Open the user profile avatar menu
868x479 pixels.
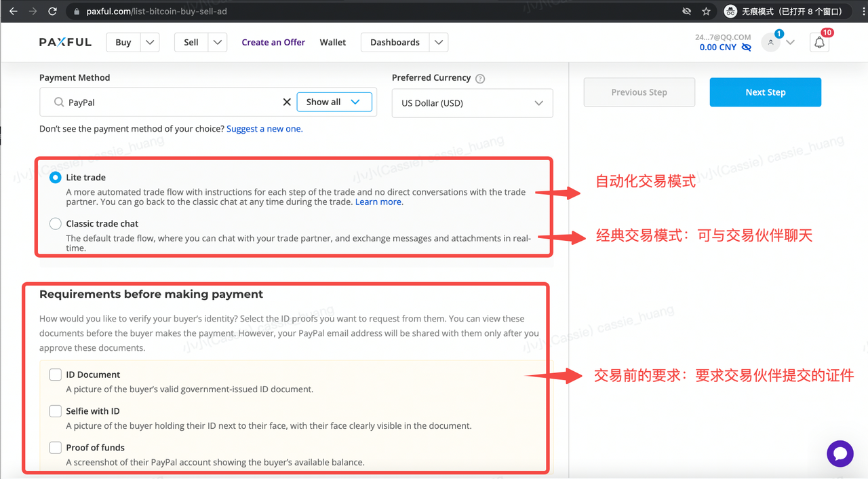coord(771,42)
